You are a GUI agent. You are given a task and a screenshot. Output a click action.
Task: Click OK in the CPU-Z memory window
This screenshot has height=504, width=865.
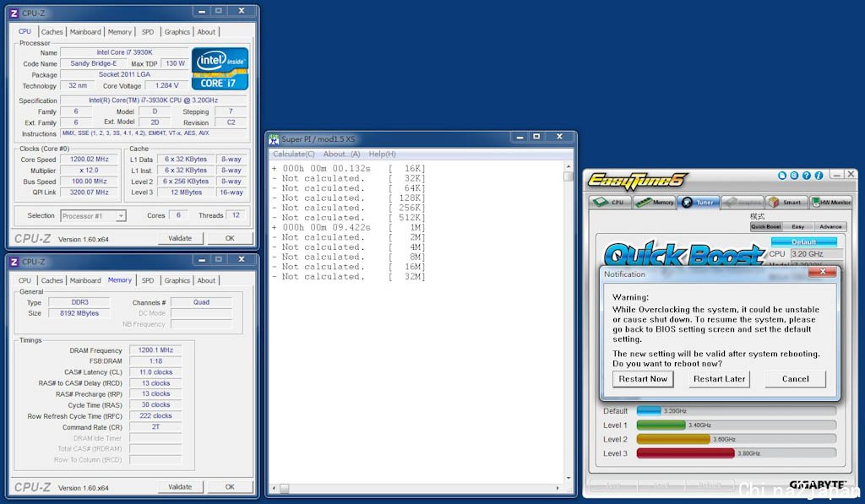[230, 487]
